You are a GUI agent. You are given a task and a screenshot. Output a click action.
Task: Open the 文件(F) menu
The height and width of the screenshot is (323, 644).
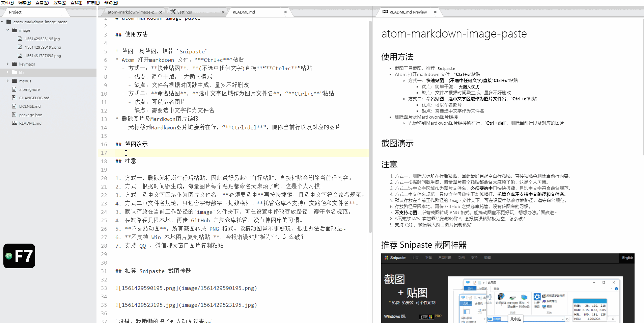(x=7, y=3)
